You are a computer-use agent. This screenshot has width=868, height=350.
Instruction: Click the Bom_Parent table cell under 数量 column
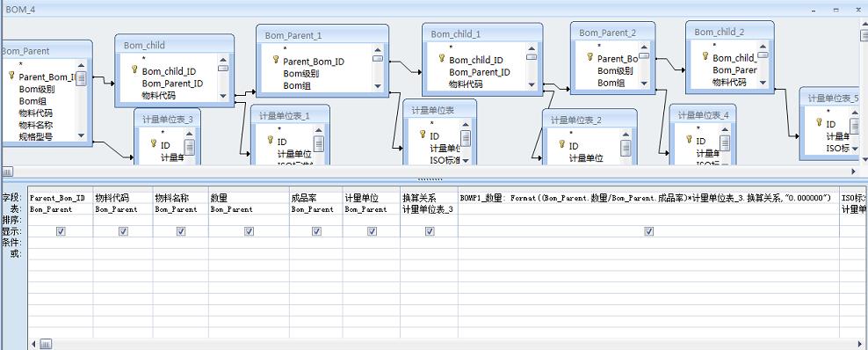250,208
